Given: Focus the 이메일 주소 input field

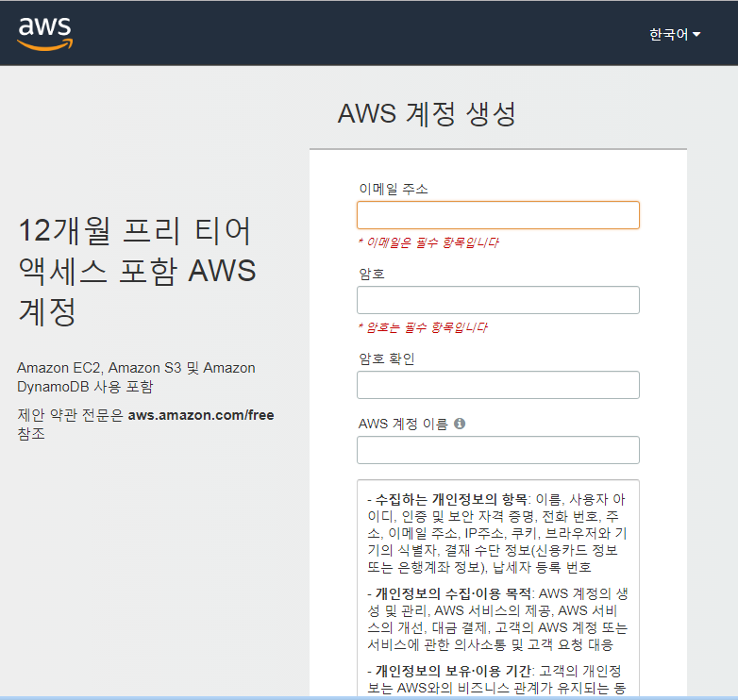Looking at the screenshot, I should tap(498, 215).
